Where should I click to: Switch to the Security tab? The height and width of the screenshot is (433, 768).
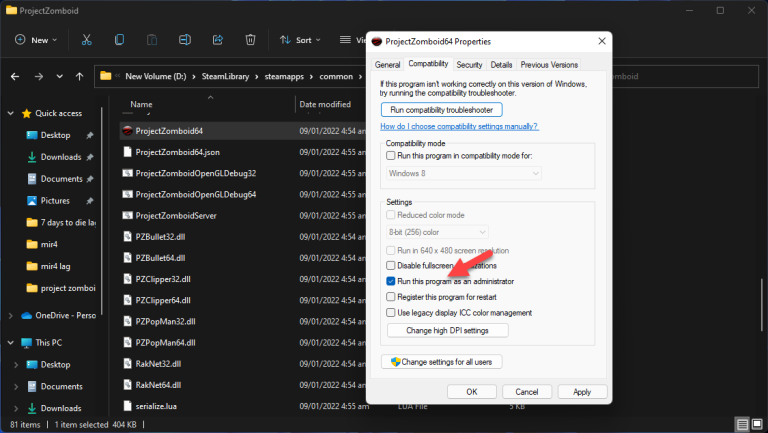[469, 65]
